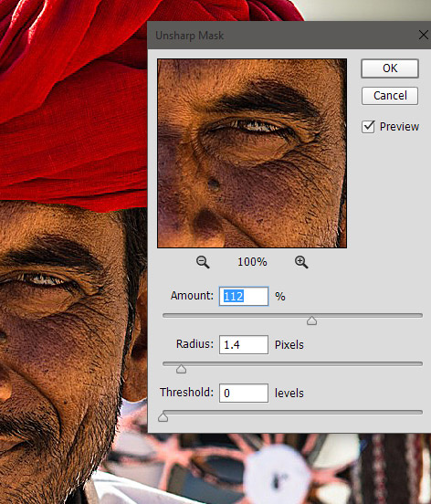
Task: Click the Threshold label text
Action: click(186, 392)
